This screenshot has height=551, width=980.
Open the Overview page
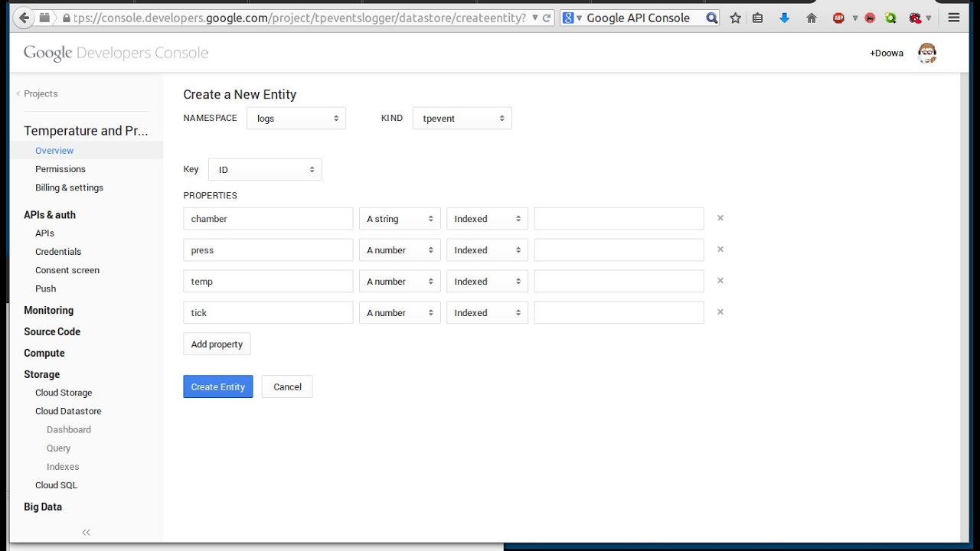(54, 151)
